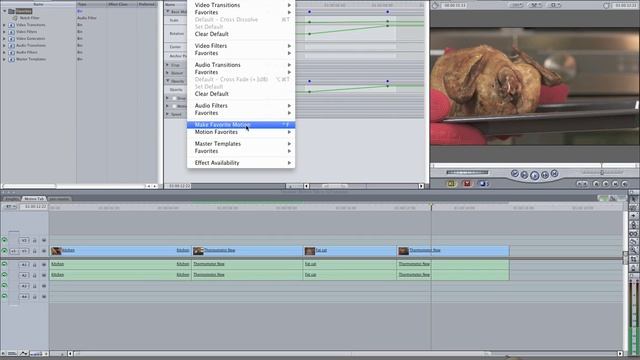
Task: Lock the V1 video track
Action: [x=35, y=251]
